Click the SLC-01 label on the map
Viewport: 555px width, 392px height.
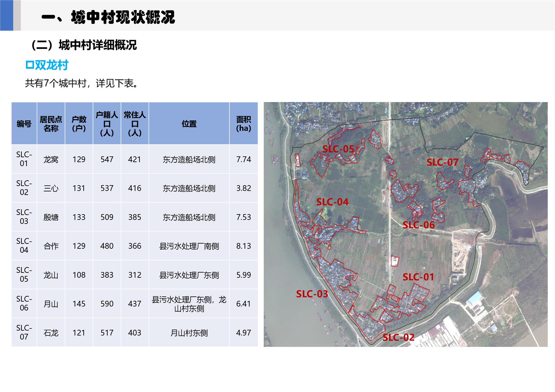coord(418,277)
